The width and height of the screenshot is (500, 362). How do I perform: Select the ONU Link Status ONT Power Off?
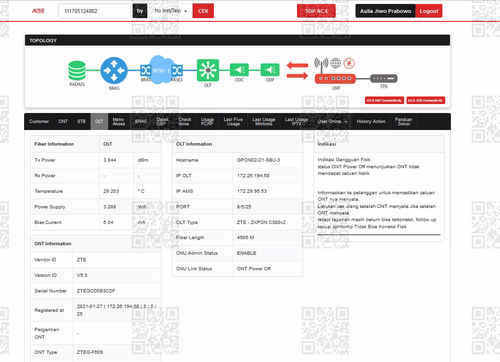254,269
